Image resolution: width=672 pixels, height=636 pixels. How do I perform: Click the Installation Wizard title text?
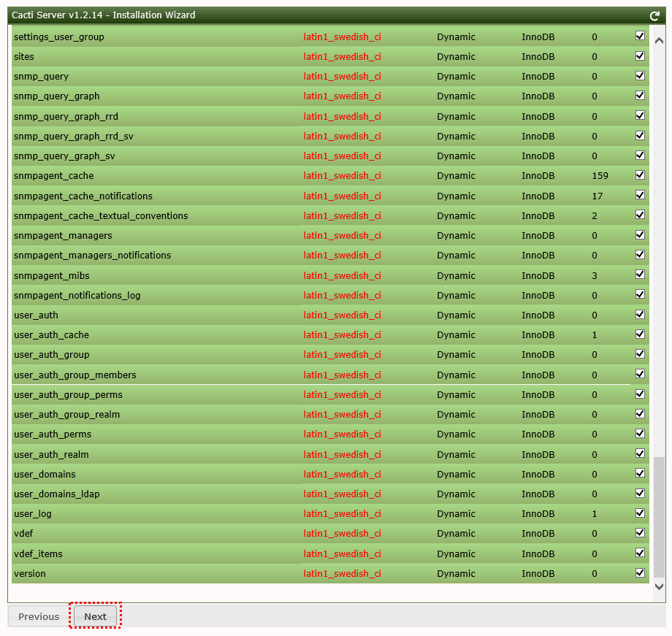(x=154, y=15)
